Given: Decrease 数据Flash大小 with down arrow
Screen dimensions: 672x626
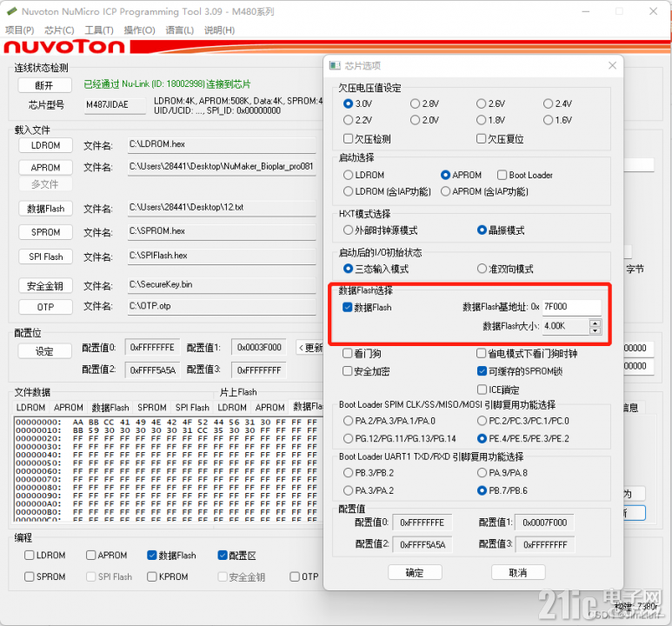Looking at the screenshot, I should click(x=595, y=330).
